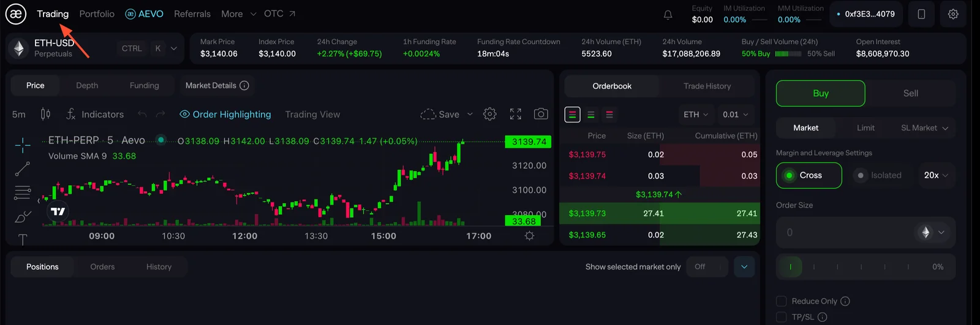Open the Save layout dropdown arrow
This screenshot has width=980, height=325.
[470, 114]
